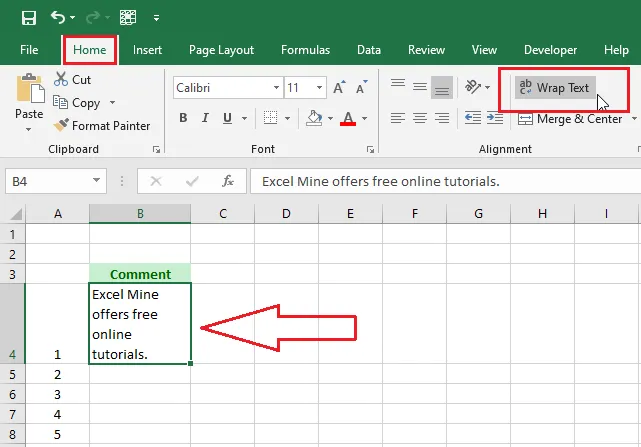Open Font Color dropdown arrow
Screen dimensions: 641x447
364,119
